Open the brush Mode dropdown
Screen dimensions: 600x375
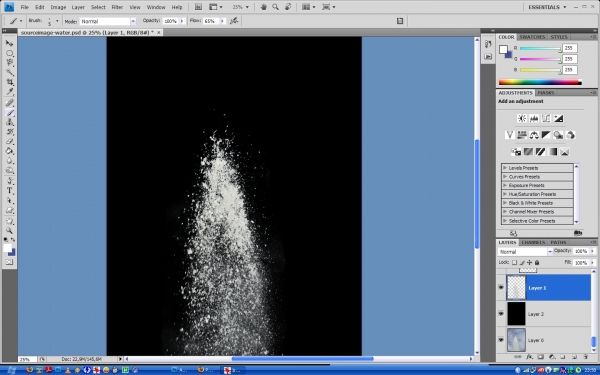pyautogui.click(x=108, y=21)
